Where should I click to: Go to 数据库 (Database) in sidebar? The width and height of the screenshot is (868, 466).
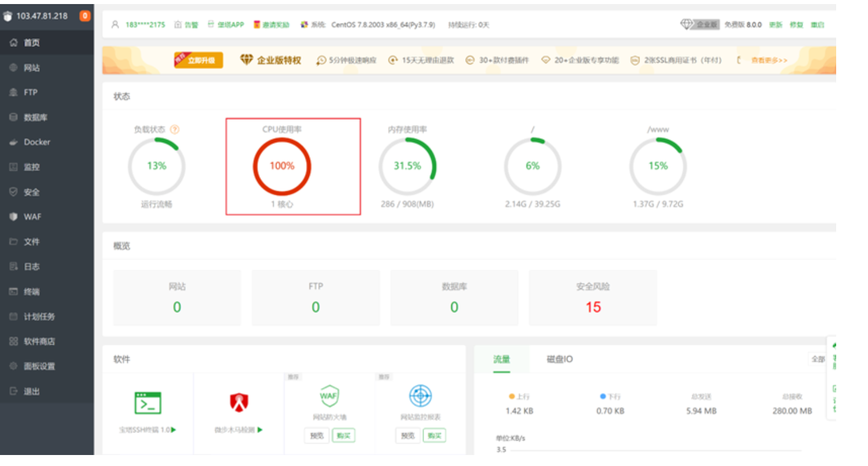coord(35,117)
